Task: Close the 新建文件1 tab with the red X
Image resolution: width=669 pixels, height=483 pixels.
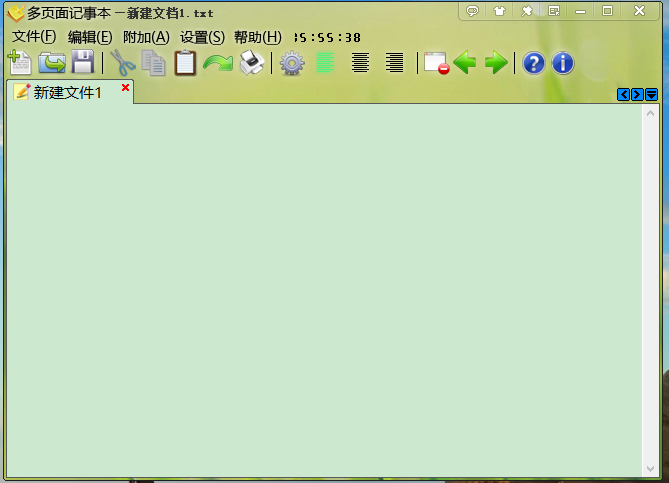Action: coord(125,87)
